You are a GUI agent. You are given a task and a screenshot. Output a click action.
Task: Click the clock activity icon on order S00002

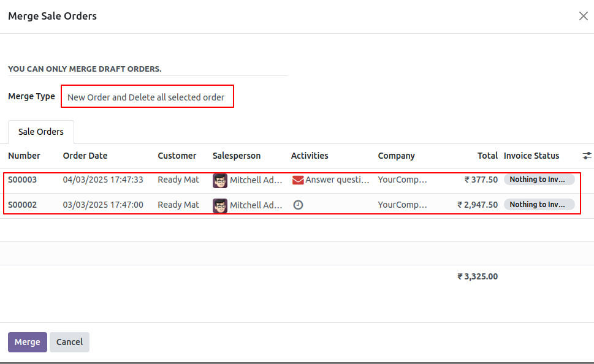tap(298, 204)
